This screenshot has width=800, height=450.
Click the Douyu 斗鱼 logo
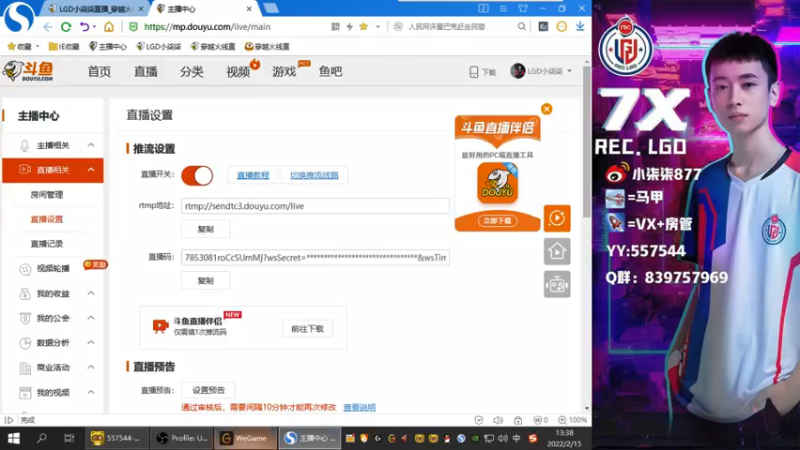[x=29, y=71]
